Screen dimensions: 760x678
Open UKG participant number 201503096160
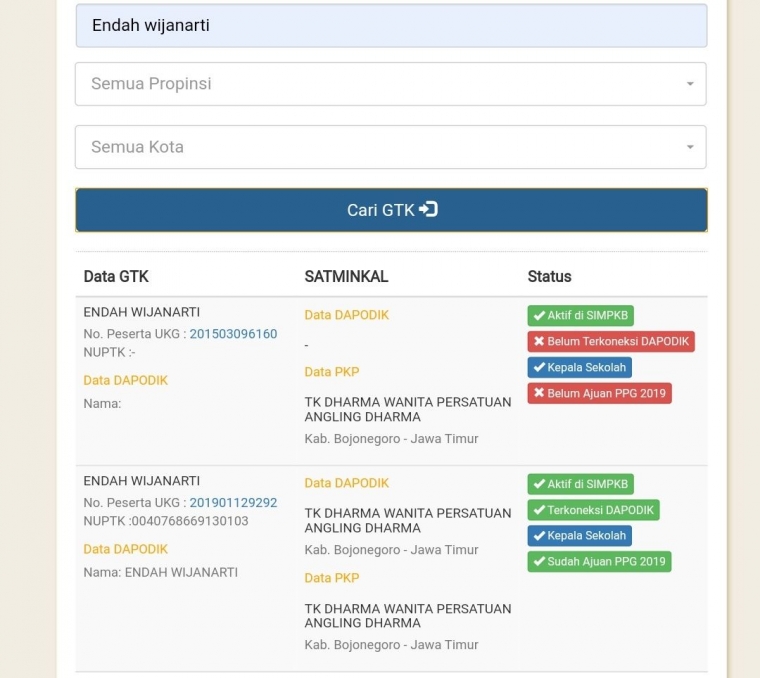click(x=233, y=334)
